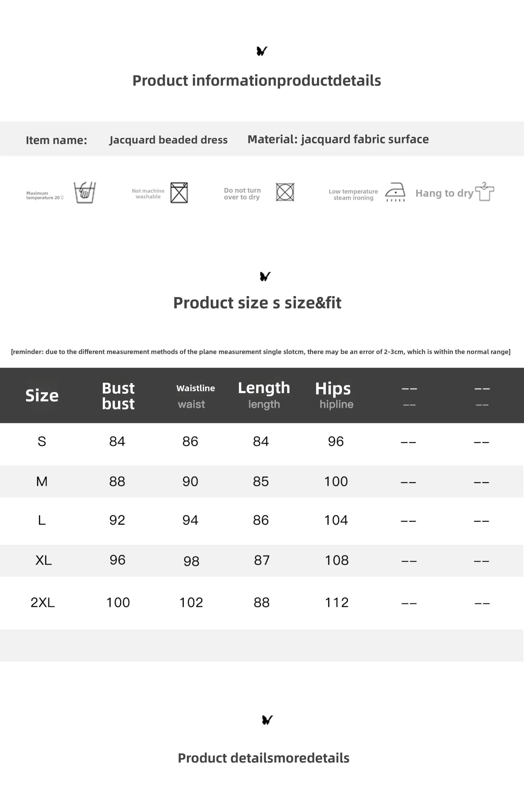This screenshot has width=524, height=812.
Task: Select the hips value 100 for size M
Action: pos(336,481)
